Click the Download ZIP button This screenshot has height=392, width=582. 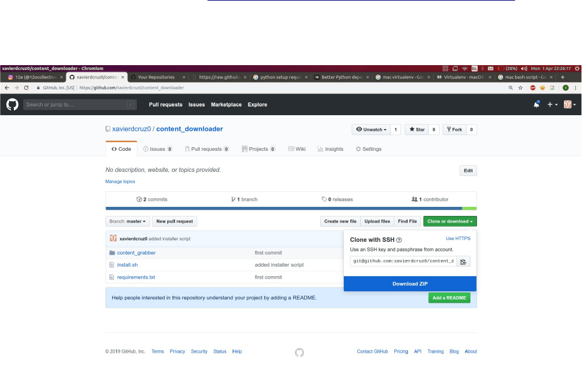[x=410, y=283]
